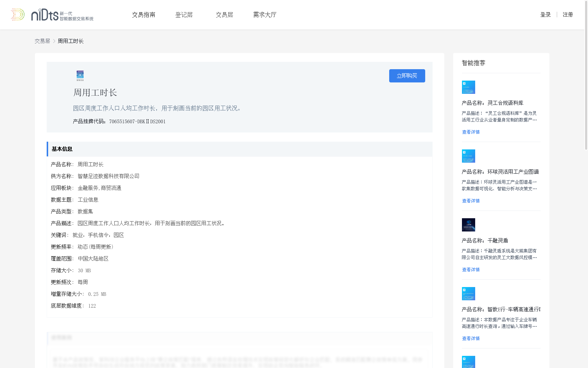Click the 注册 link
The image size is (588, 368).
coord(568,15)
